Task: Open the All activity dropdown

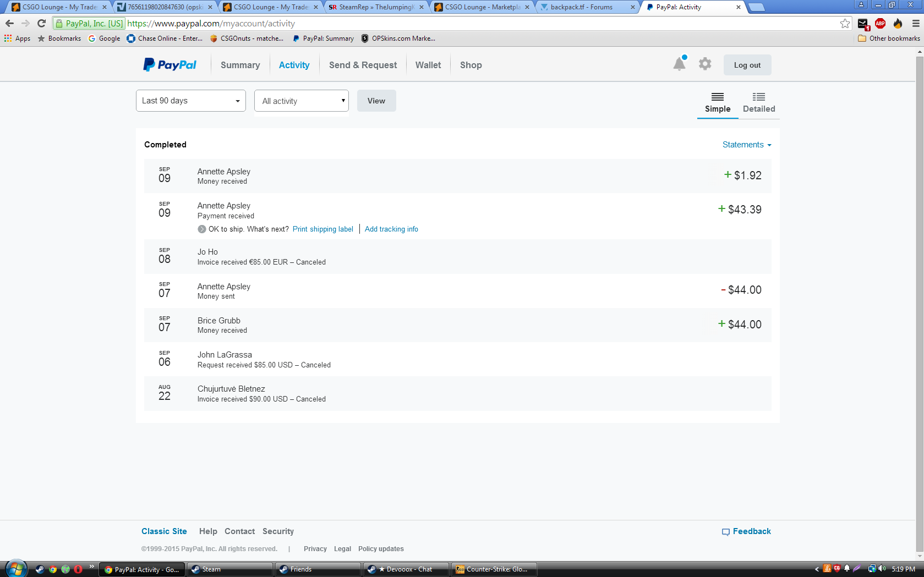Action: pos(302,101)
